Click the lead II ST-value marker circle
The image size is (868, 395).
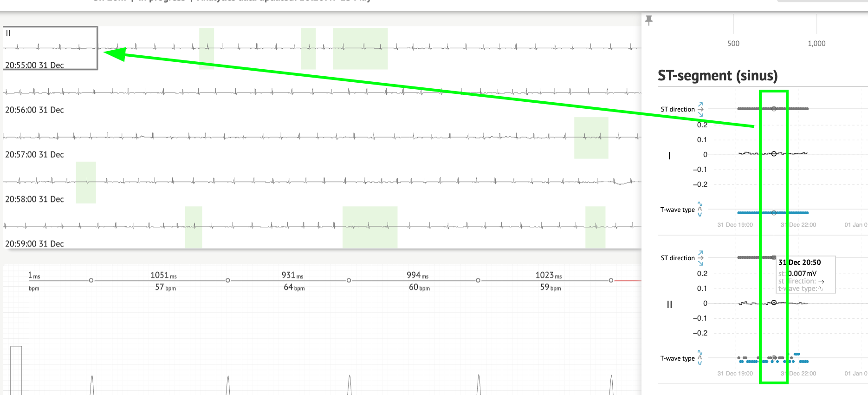pos(774,303)
